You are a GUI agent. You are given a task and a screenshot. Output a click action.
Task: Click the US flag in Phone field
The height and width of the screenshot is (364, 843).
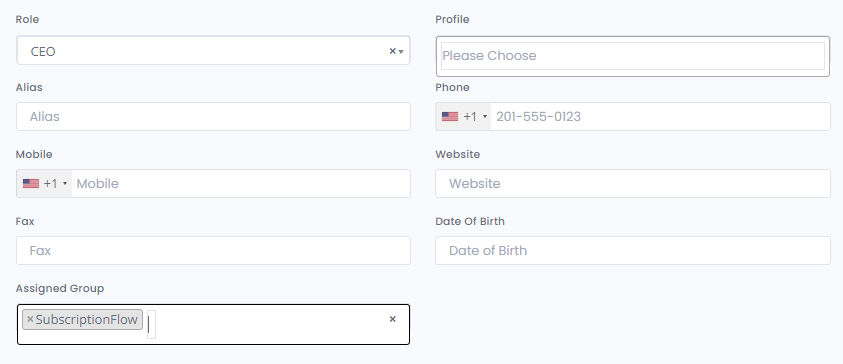pos(450,117)
